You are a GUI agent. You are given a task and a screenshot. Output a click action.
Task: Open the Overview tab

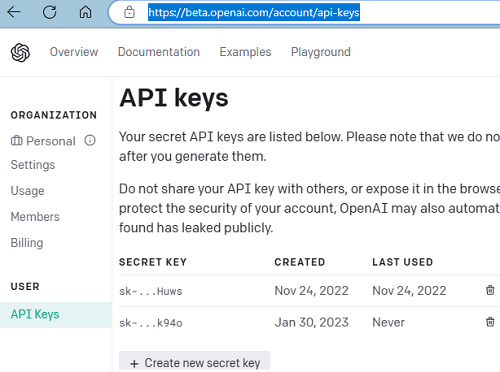point(74,52)
